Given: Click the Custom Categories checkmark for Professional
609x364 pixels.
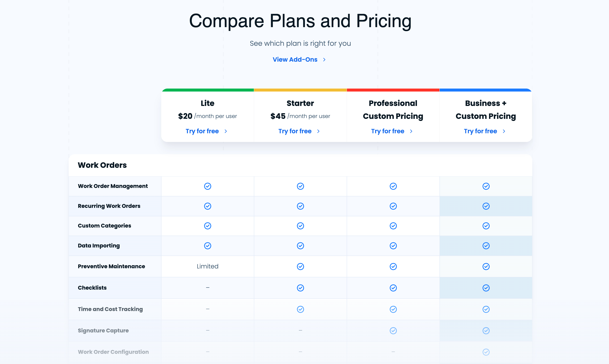Looking at the screenshot, I should 393,226.
